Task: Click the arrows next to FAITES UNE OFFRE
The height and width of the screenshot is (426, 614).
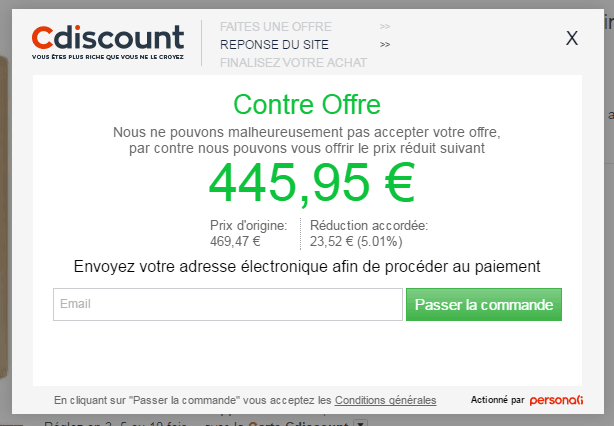Action: click(x=385, y=27)
